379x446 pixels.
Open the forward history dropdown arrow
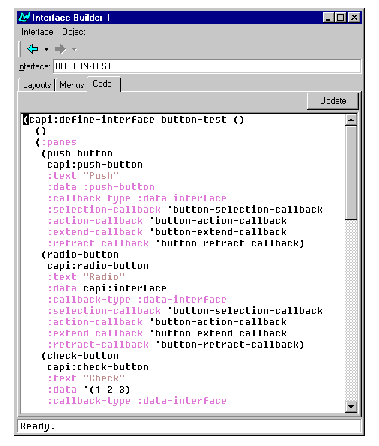74,50
